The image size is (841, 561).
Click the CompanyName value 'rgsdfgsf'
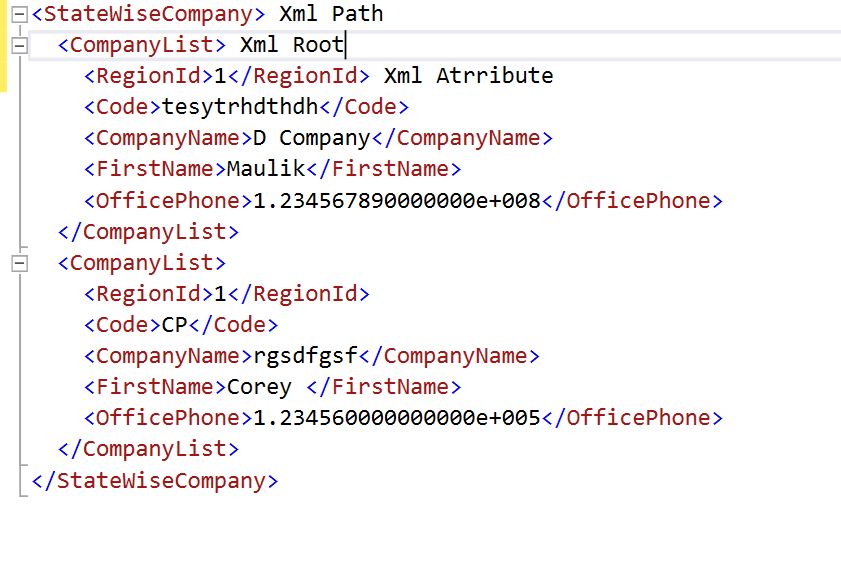click(305, 356)
